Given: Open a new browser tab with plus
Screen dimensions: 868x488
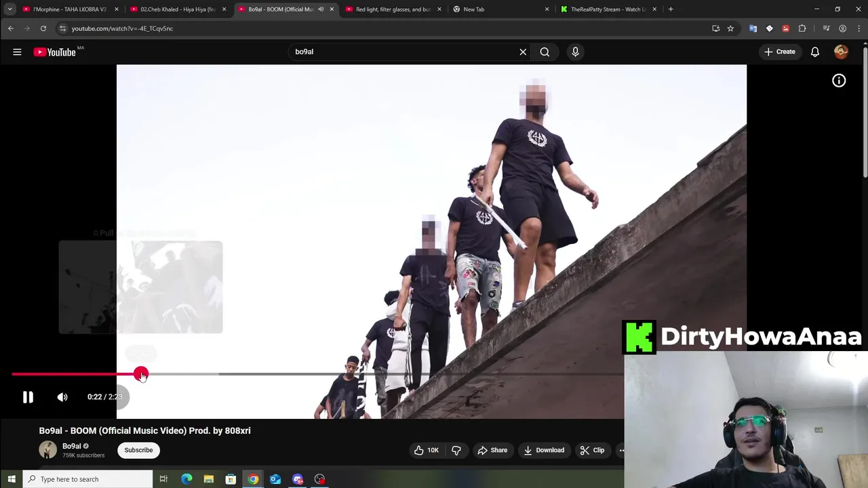Looking at the screenshot, I should (671, 9).
